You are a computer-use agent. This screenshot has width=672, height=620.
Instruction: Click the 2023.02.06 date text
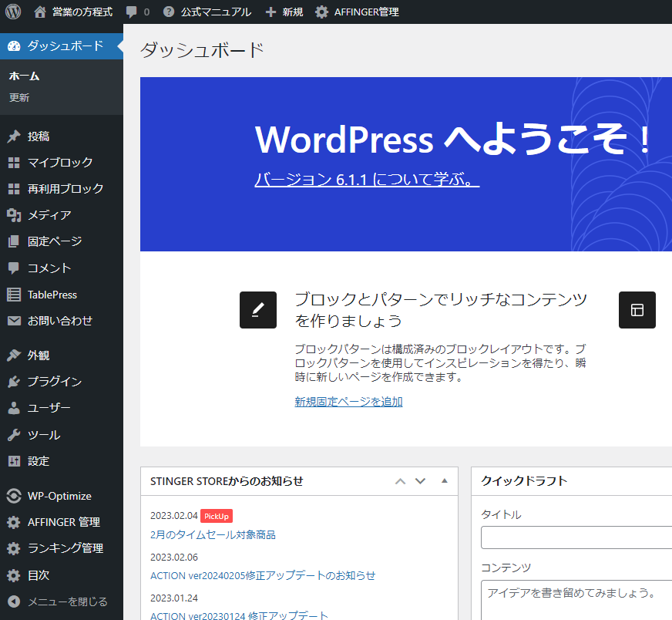coord(174,557)
